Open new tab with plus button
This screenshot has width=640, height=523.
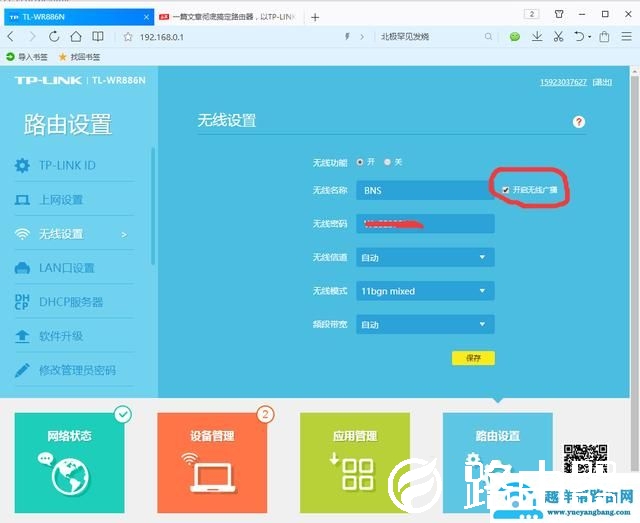[x=315, y=17]
